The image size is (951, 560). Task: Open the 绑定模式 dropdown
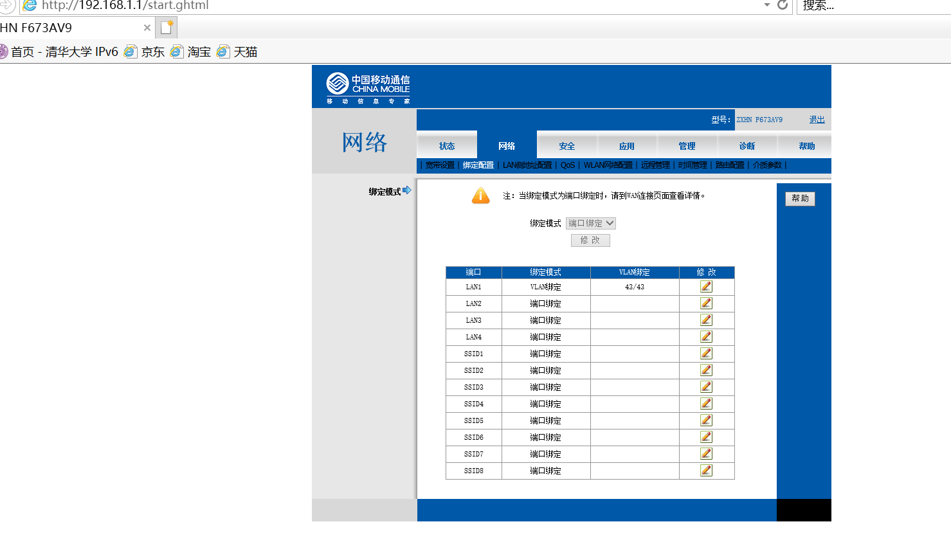[x=591, y=223]
